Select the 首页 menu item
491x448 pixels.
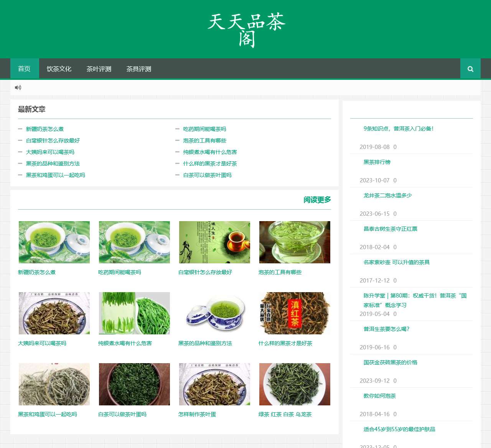[x=25, y=68]
